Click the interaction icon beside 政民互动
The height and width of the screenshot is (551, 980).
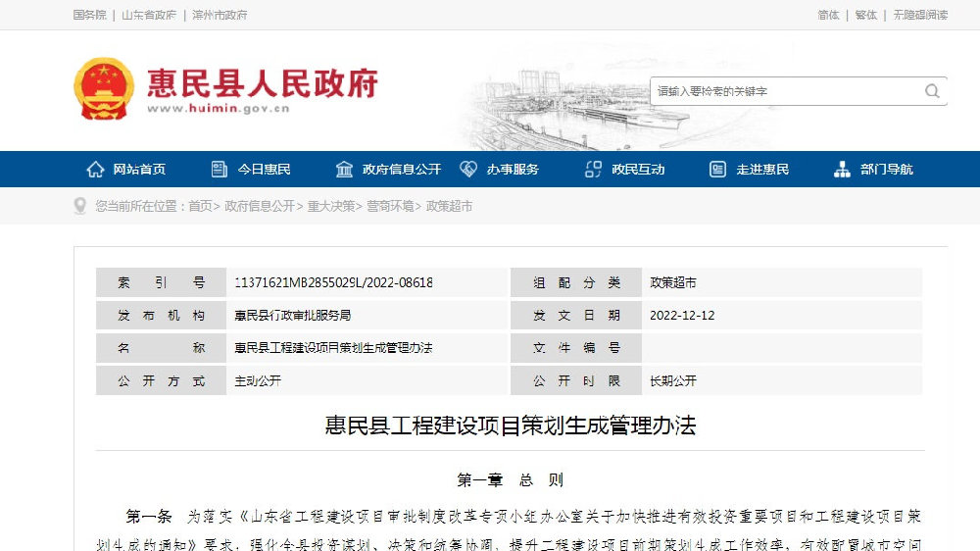593,169
